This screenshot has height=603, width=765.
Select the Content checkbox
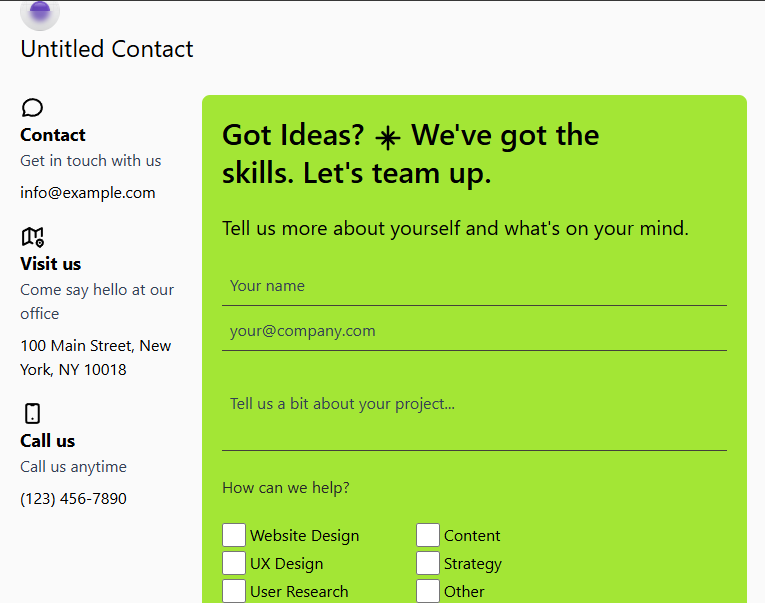pos(428,535)
